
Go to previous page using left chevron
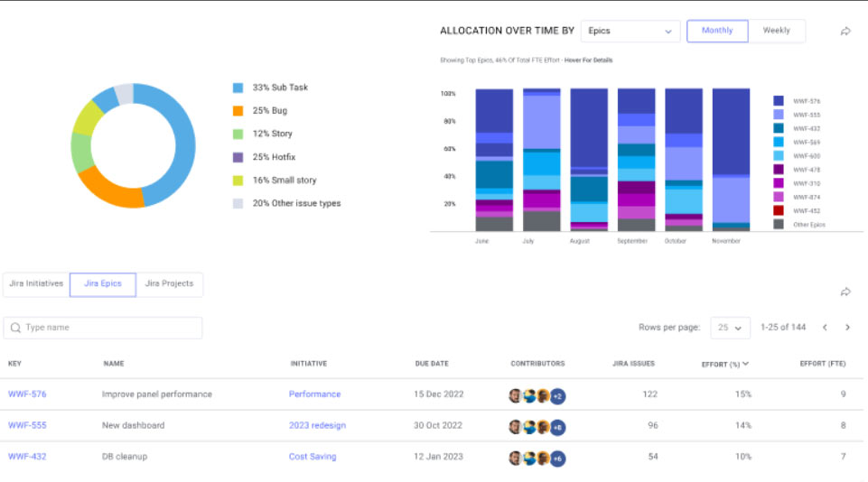(825, 328)
